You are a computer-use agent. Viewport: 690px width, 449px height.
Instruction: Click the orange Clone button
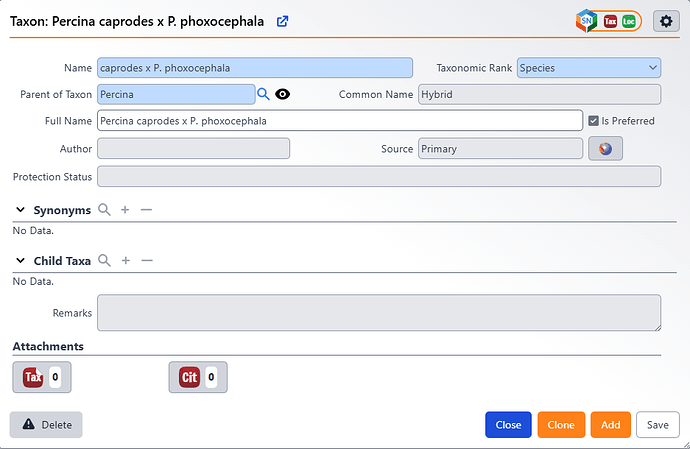(x=561, y=425)
